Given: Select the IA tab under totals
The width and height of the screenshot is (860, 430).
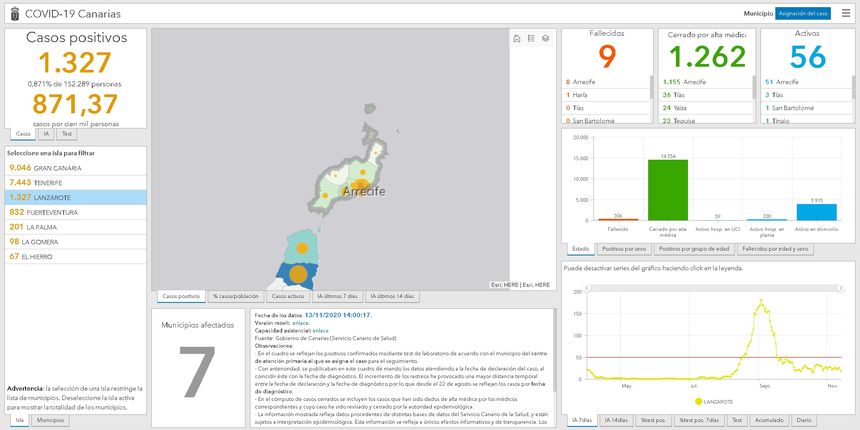Looking at the screenshot, I should 46,134.
